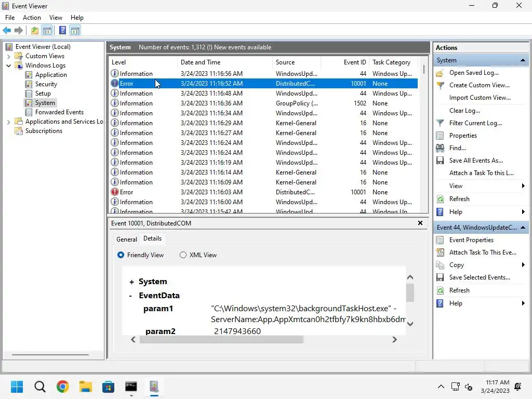Open Windows Start menu

pos(17,387)
